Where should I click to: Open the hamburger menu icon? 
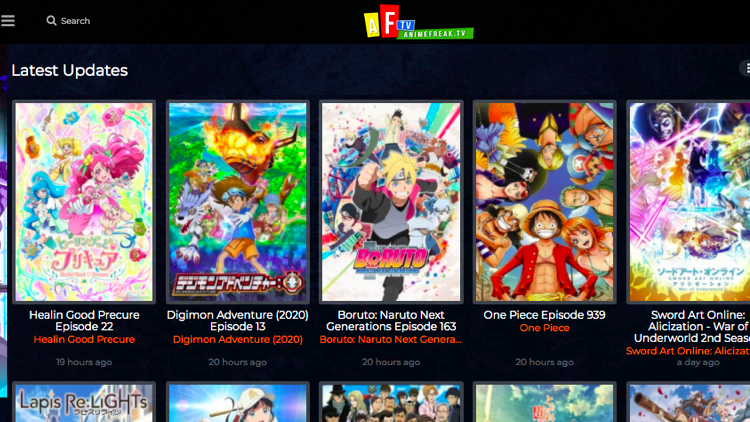[x=8, y=21]
